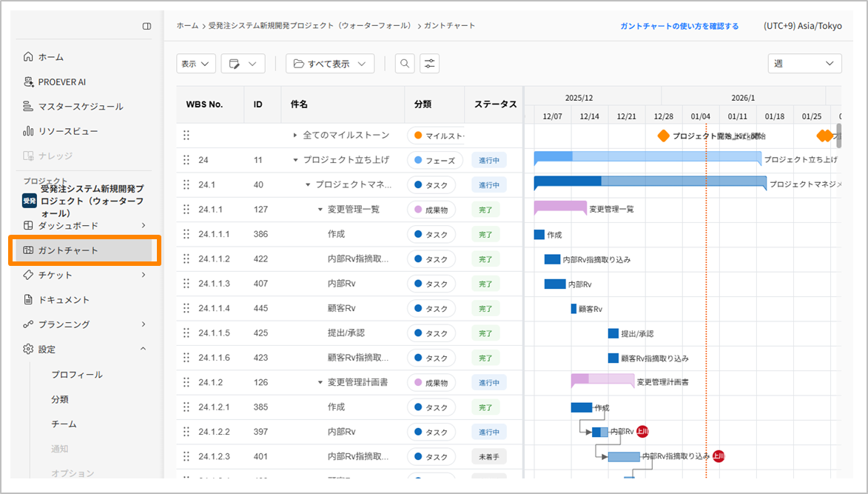Open the すべて表示 folder dropdown

330,64
